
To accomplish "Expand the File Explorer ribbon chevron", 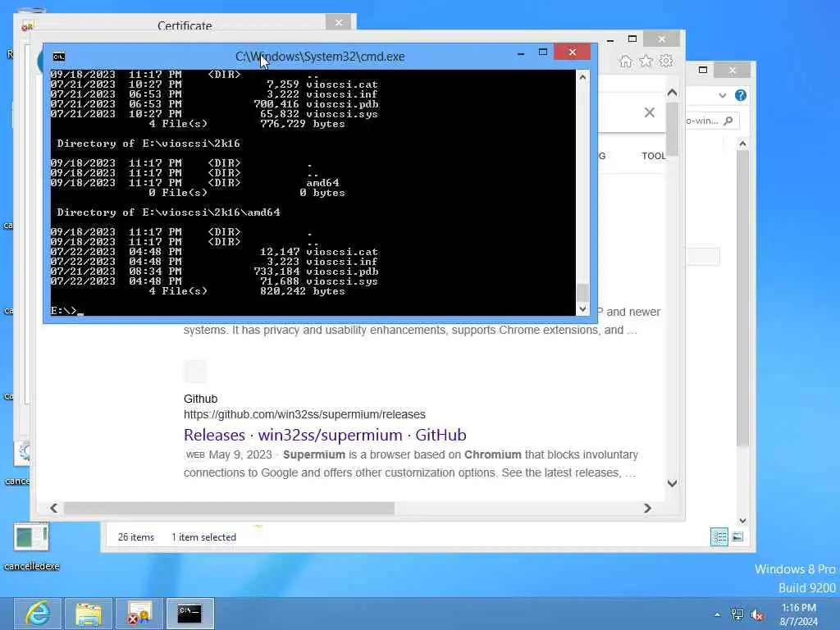I will coord(723,95).
